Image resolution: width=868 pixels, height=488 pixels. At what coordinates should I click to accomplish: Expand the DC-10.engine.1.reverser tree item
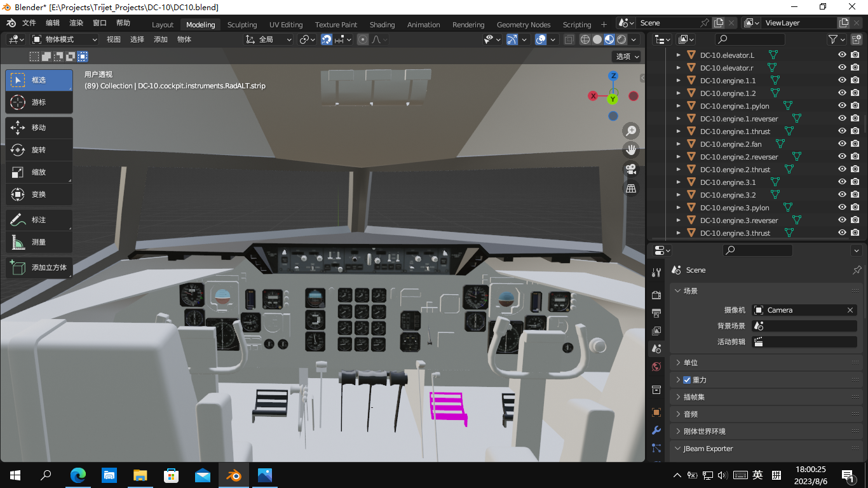[679, 118]
